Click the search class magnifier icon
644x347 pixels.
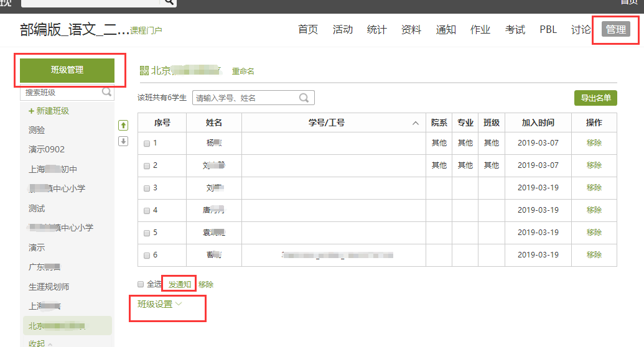tap(106, 92)
